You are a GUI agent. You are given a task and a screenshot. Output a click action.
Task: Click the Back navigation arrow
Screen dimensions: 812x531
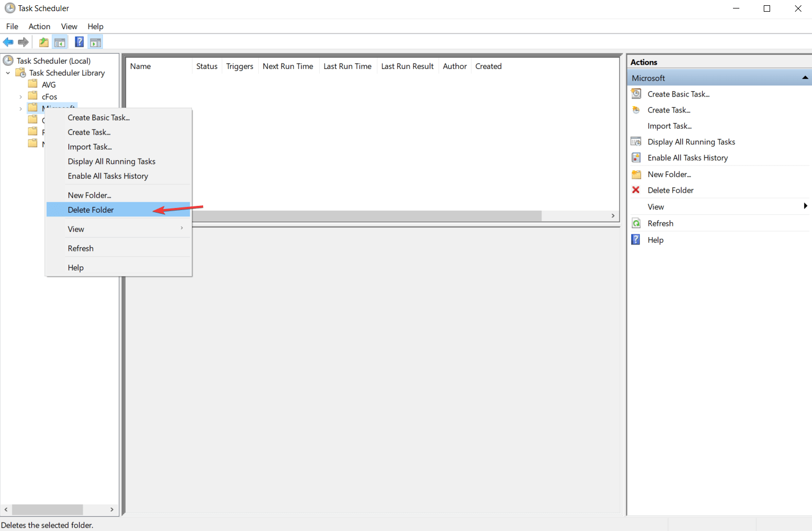(x=8, y=42)
